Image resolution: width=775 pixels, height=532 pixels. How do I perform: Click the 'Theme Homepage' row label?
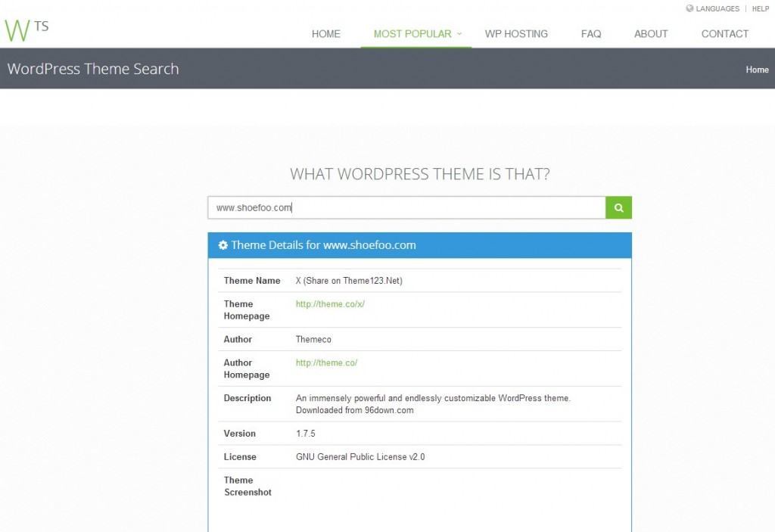click(x=247, y=310)
